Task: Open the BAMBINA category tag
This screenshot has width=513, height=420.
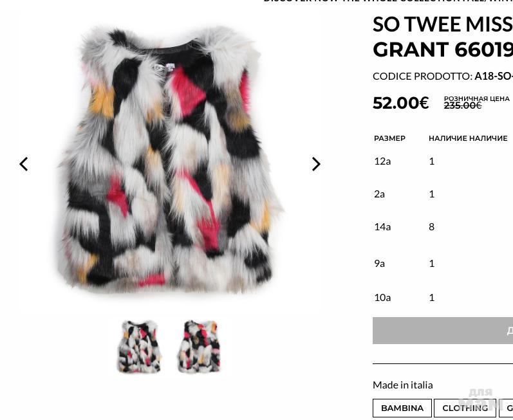Action: coord(402,408)
